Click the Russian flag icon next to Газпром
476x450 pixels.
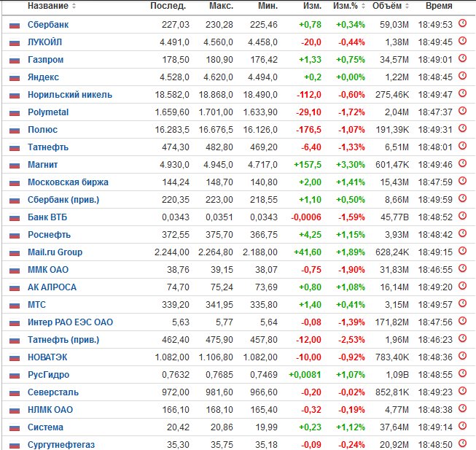[x=15, y=61]
